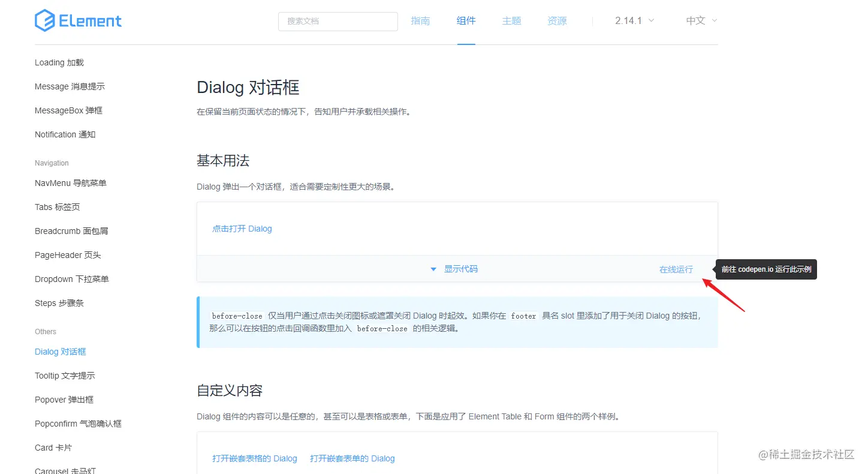Viewport: 868px width, 474px height.
Task: Open Message 消息提示 in the sidebar
Action: pos(70,86)
